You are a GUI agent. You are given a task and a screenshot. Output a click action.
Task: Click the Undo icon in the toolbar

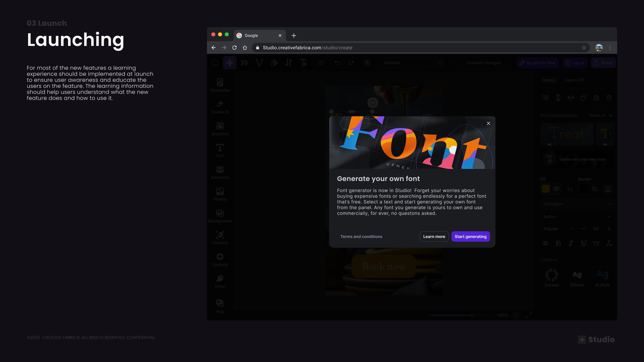337,63
